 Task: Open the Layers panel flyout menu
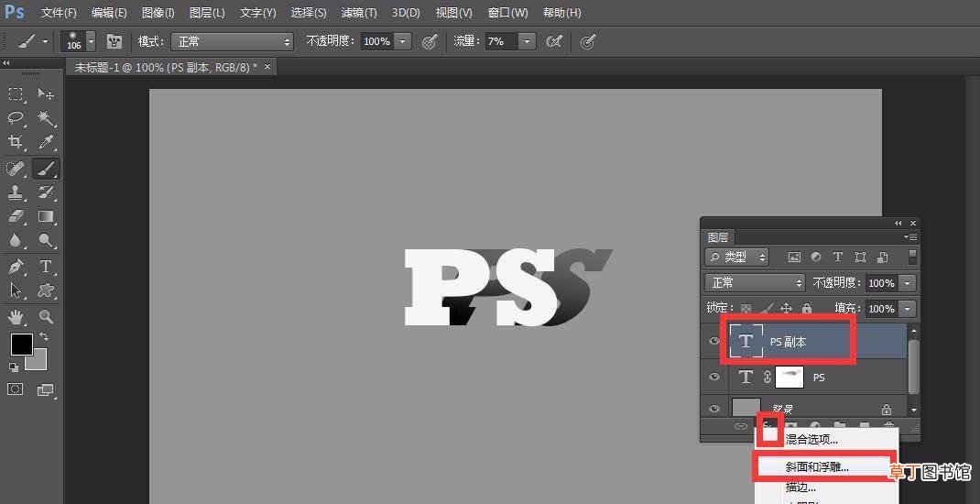[910, 237]
